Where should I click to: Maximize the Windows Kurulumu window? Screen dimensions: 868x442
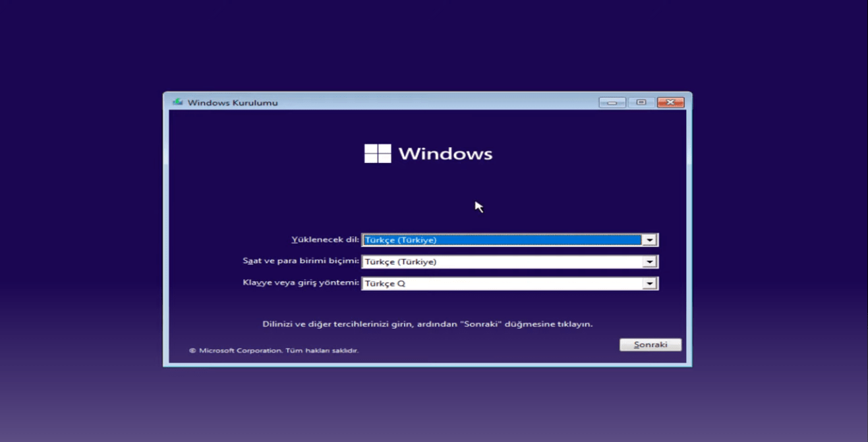(641, 102)
